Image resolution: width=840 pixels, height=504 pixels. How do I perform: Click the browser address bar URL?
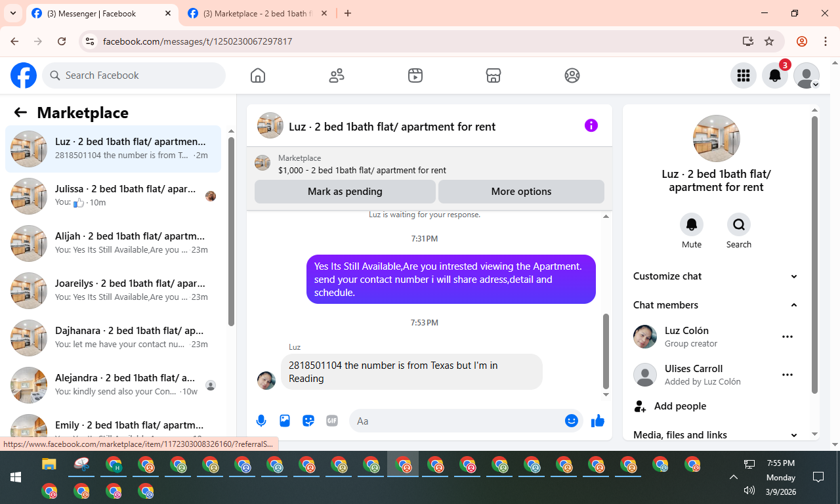point(197,41)
